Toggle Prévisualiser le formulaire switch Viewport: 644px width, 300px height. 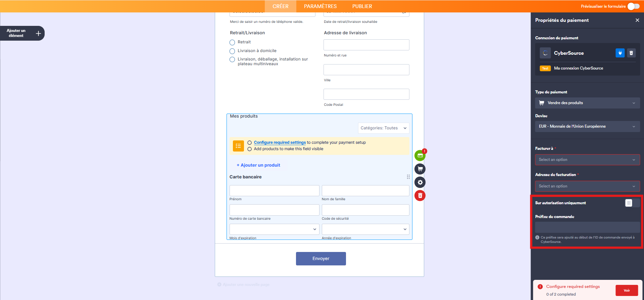[x=634, y=6]
